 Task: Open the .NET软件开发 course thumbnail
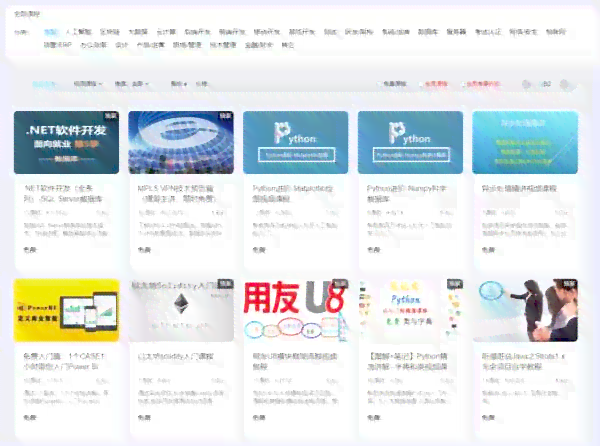pos(67,142)
